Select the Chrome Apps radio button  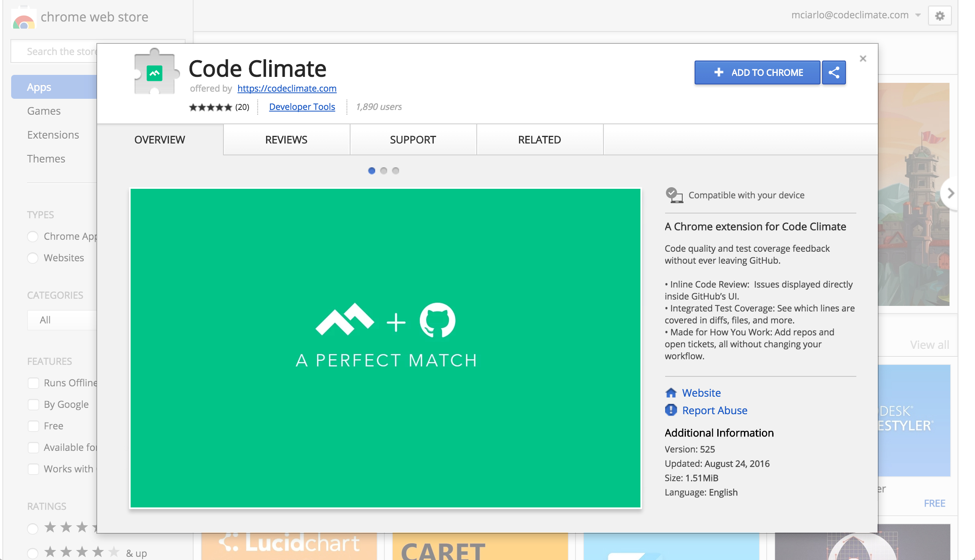[33, 237]
